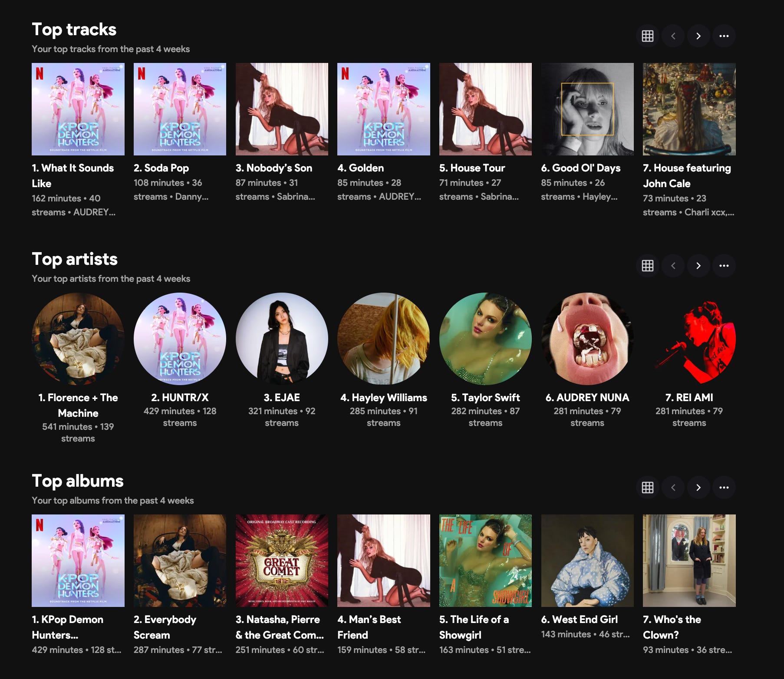784x679 pixels.
Task: Show next page of Top albums
Action: click(698, 488)
